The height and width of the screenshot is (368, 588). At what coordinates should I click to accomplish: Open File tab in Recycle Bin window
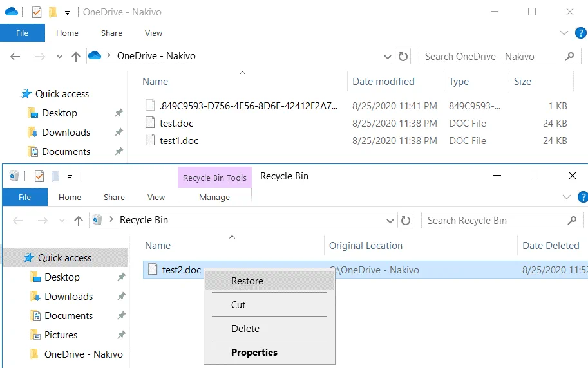pos(24,197)
